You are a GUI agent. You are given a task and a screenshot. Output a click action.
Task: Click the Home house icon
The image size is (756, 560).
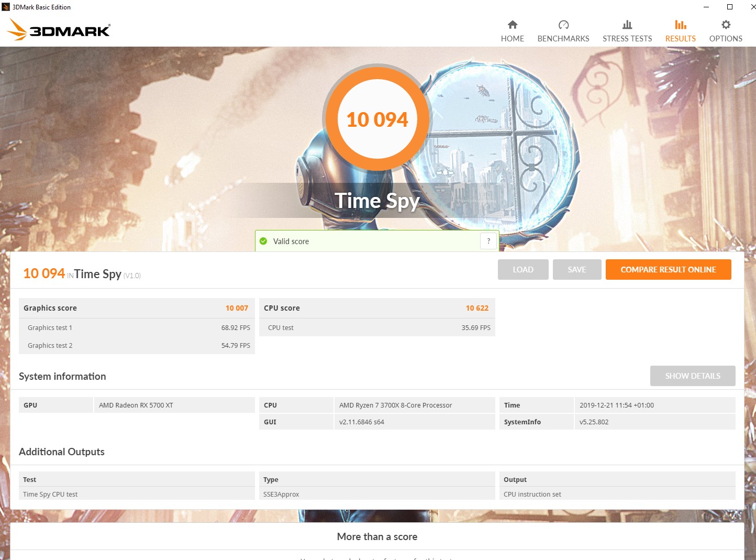(x=512, y=25)
